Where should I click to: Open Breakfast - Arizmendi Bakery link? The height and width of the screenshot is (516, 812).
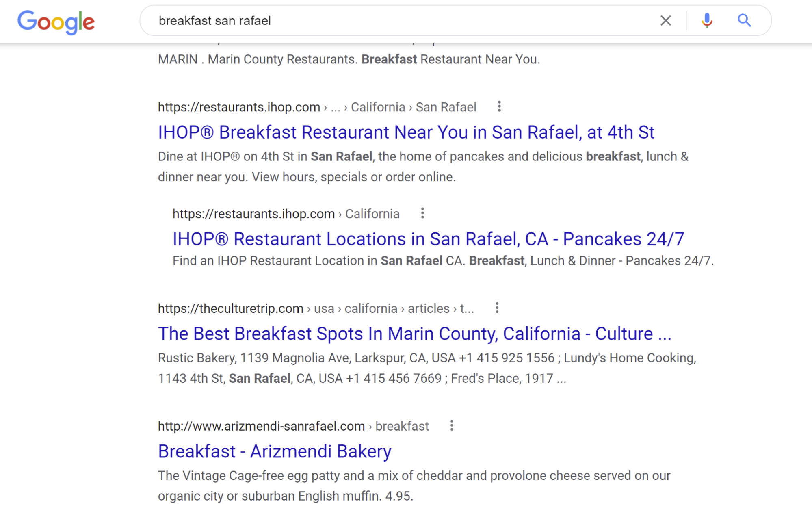pos(275,451)
